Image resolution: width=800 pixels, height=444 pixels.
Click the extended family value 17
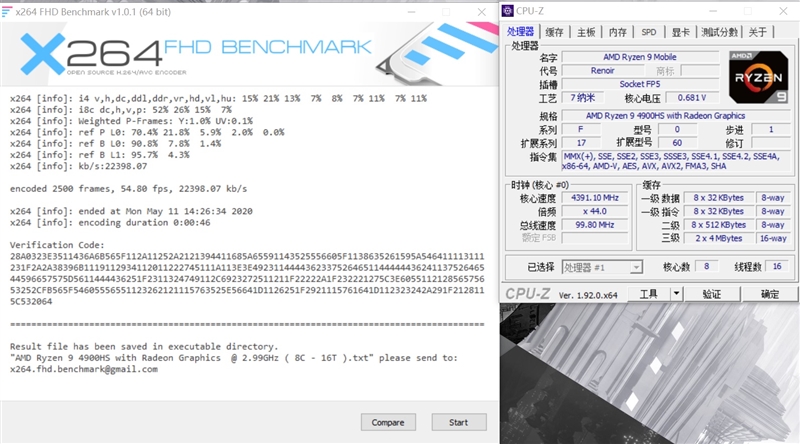point(582,143)
